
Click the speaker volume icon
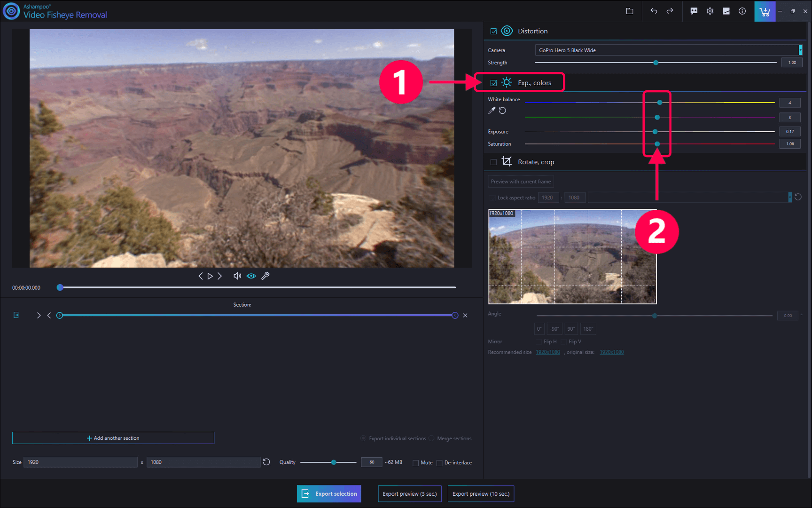(237, 276)
